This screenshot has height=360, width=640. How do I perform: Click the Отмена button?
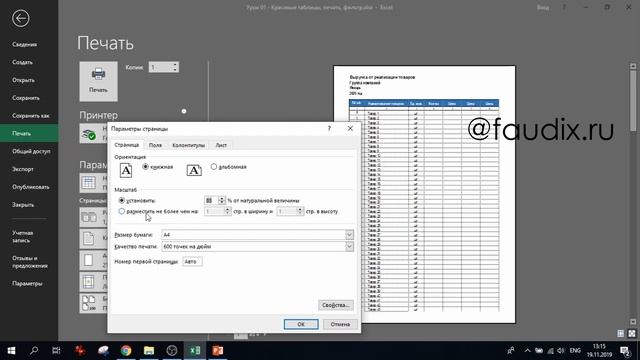[340, 324]
